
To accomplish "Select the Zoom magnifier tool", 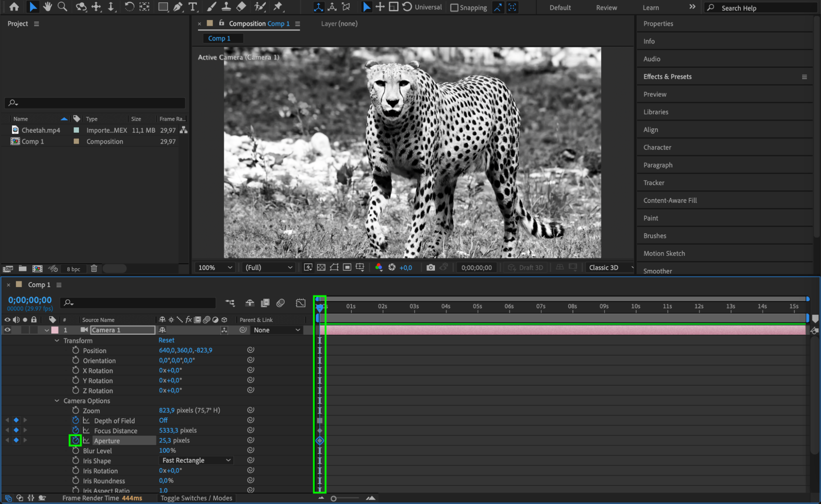I will tap(62, 7).
